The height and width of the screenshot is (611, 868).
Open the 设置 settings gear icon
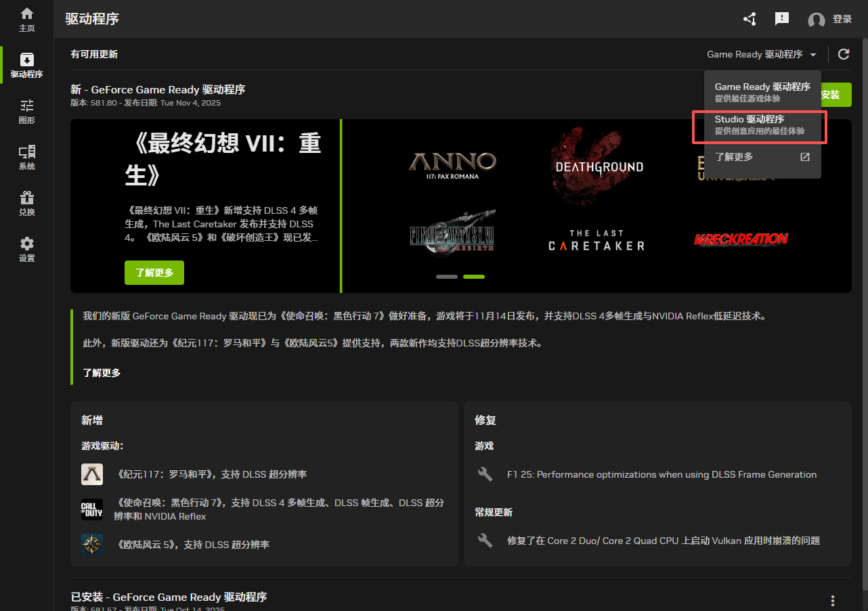tap(27, 249)
